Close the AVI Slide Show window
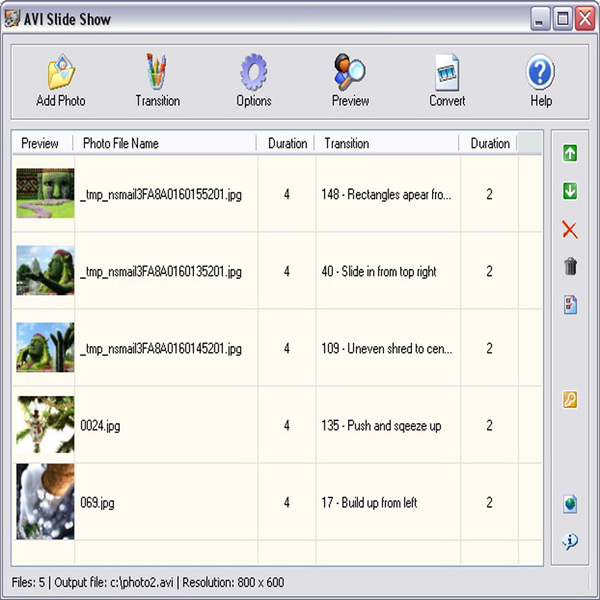Image resolution: width=600 pixels, height=600 pixels. click(585, 18)
